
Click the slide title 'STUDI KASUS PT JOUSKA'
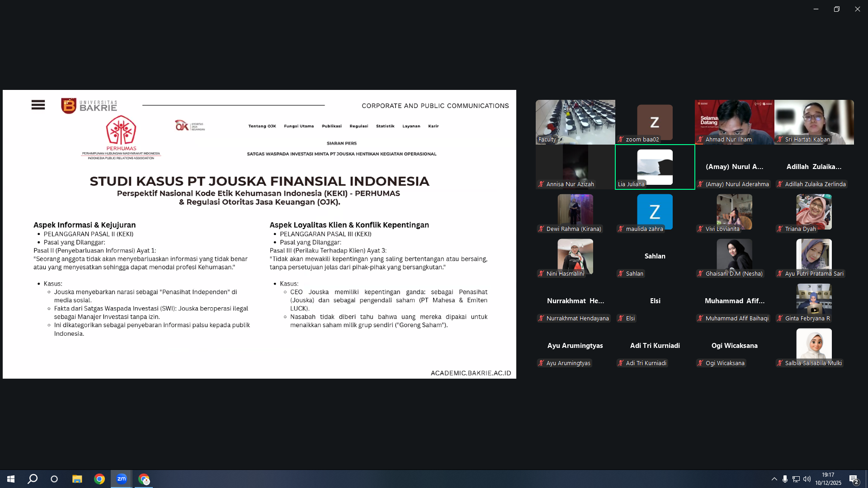pos(259,181)
